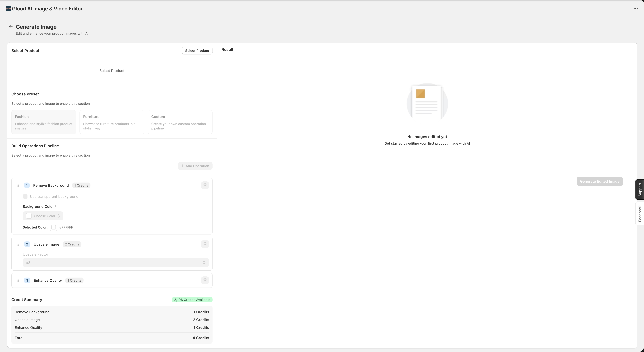Click the Add Operation plus icon

coord(182,166)
